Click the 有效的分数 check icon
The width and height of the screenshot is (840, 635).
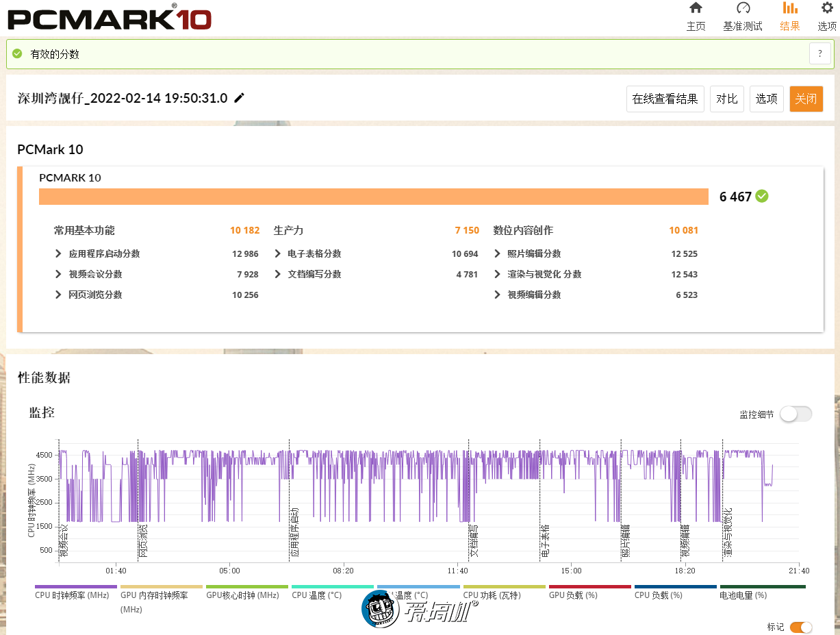(x=18, y=53)
